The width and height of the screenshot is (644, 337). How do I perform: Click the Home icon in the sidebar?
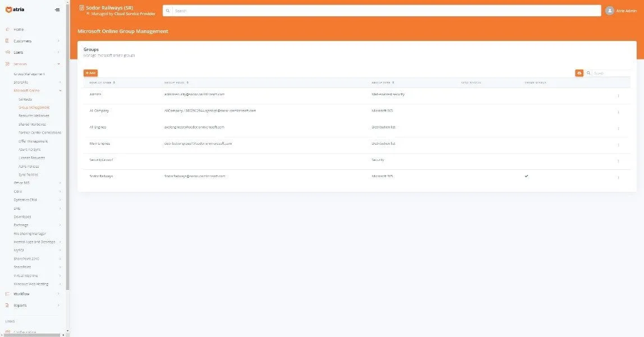tap(7, 29)
